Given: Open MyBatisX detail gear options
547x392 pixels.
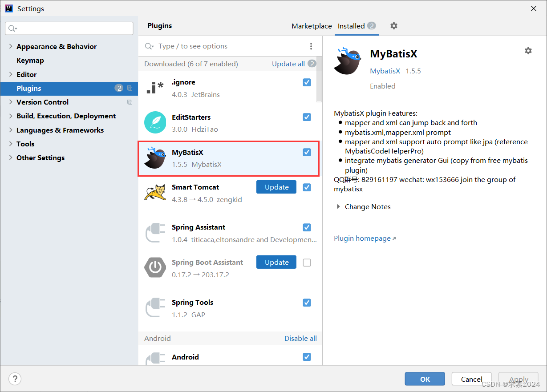Looking at the screenshot, I should point(528,51).
